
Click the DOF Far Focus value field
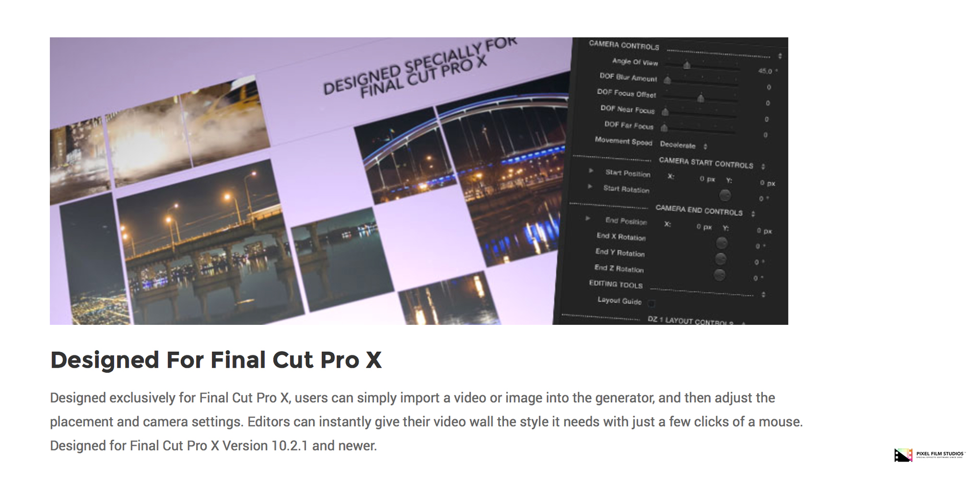point(765,135)
